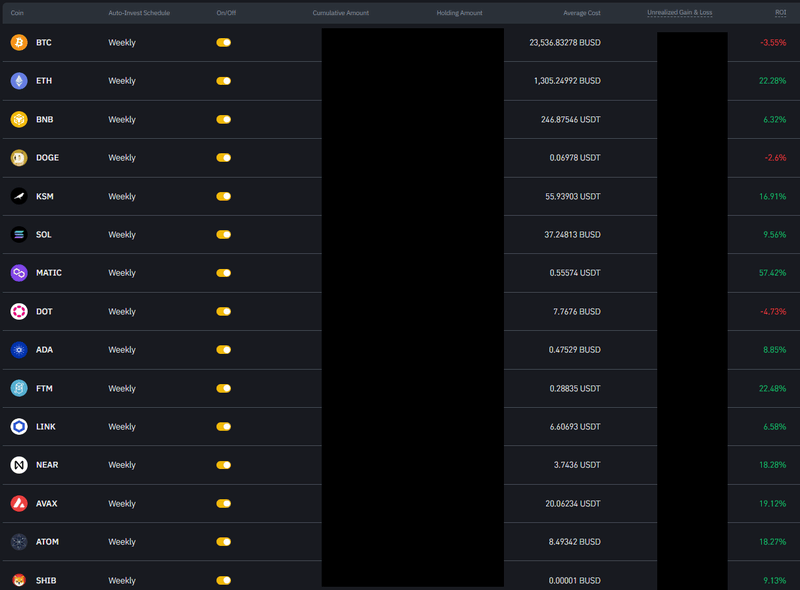Click AVAX ROI value 19.12%
The width and height of the screenshot is (800, 590).
coord(772,503)
